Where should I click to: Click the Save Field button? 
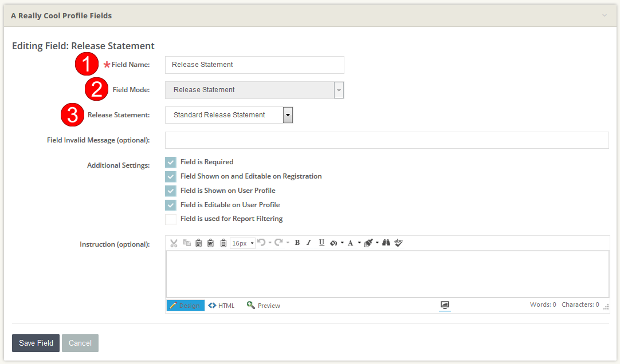[x=36, y=343]
